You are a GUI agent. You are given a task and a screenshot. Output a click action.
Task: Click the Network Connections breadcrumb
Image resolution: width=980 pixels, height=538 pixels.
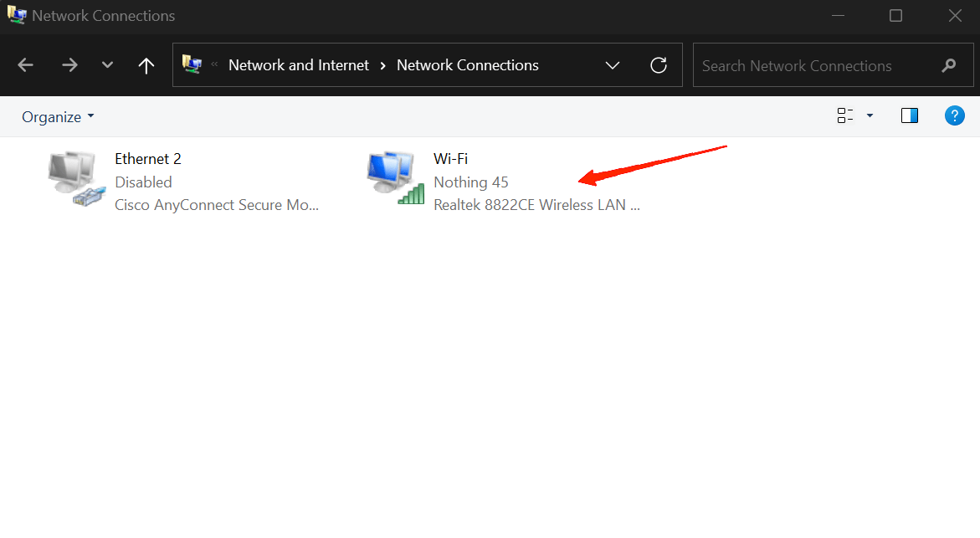(x=467, y=65)
